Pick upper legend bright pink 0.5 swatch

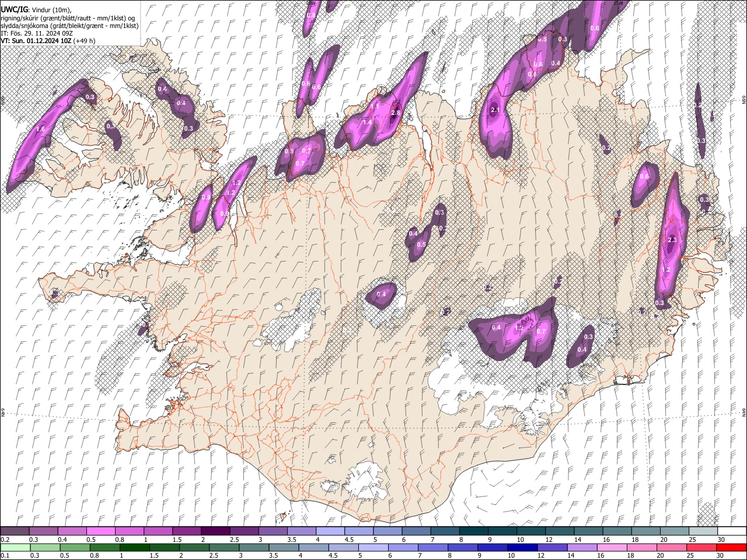point(100,531)
